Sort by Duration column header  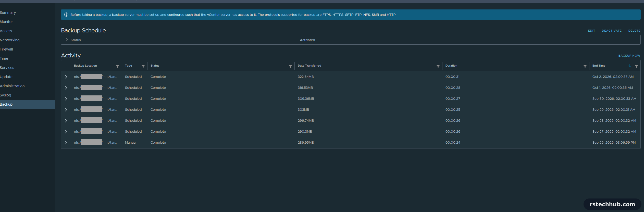point(451,66)
